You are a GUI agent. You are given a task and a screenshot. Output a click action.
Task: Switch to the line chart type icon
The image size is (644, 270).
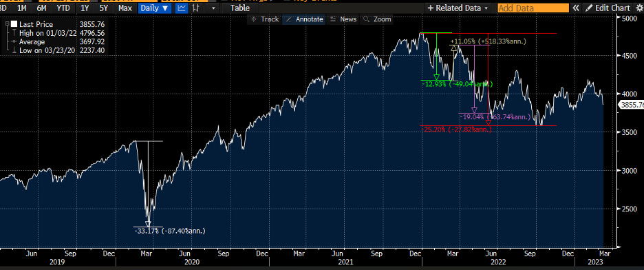pos(182,8)
